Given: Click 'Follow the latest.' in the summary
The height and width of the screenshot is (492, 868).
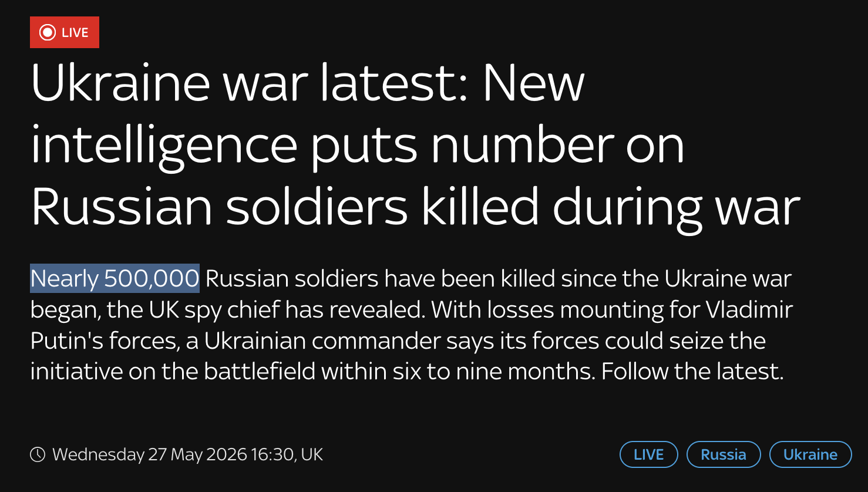Looking at the screenshot, I should coord(692,372).
